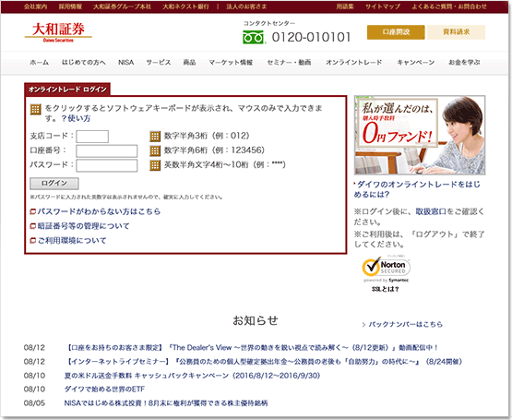This screenshot has width=512, height=420.
Task: Open software keyboard for 支店コード field
Action: [155, 137]
